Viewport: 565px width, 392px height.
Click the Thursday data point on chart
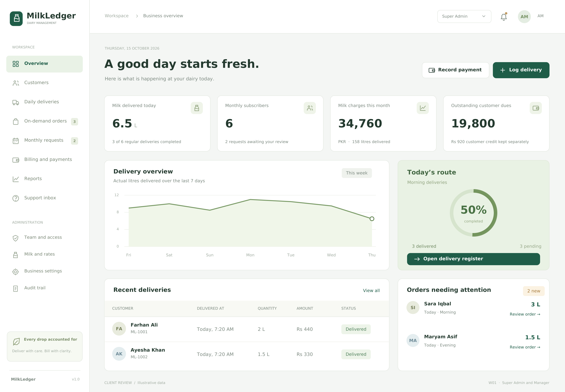372,219
